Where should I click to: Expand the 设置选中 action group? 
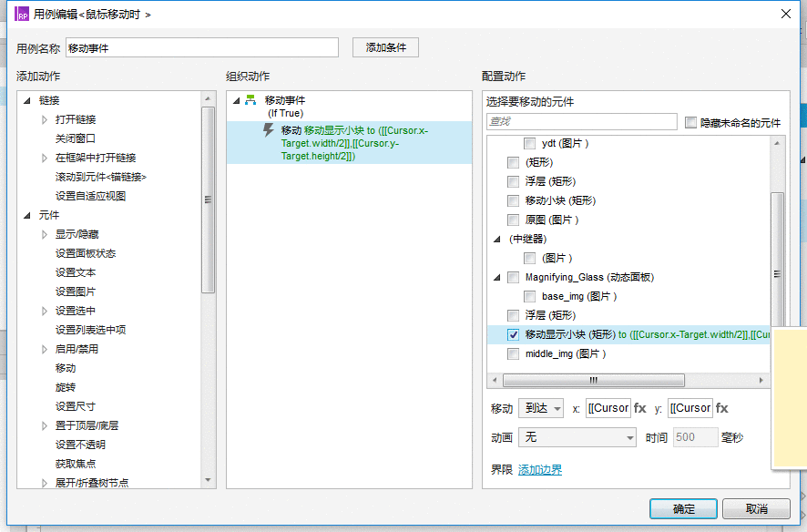[x=45, y=311]
